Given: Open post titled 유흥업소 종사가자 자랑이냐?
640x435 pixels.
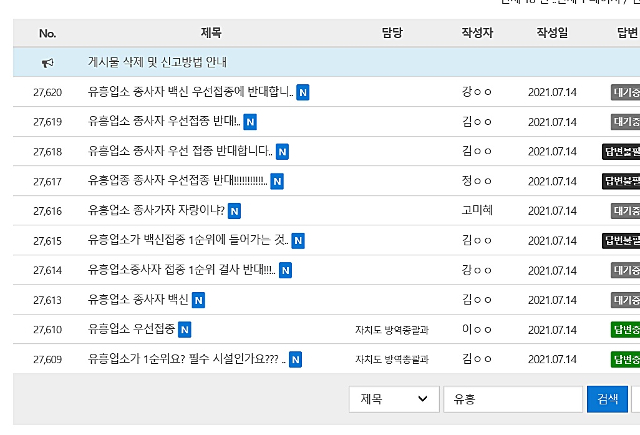Looking at the screenshot, I should [x=156, y=211].
